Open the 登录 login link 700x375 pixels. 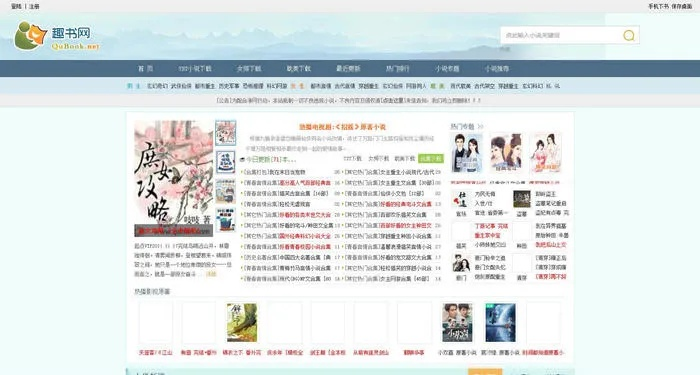click(x=16, y=6)
